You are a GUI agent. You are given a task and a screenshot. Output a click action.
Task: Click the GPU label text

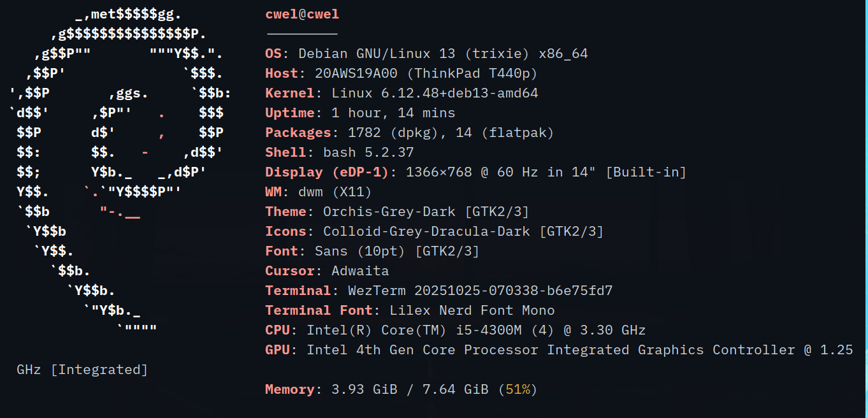(278, 350)
